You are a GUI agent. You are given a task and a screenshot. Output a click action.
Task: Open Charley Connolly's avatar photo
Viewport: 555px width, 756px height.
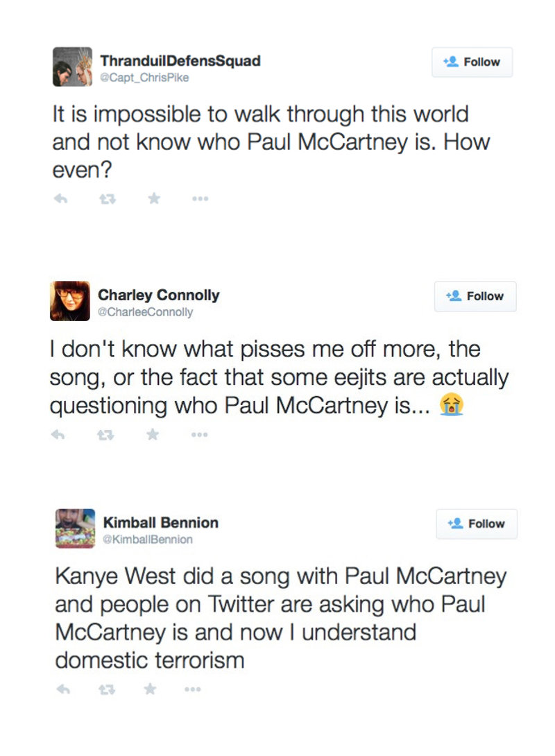pyautogui.click(x=69, y=301)
